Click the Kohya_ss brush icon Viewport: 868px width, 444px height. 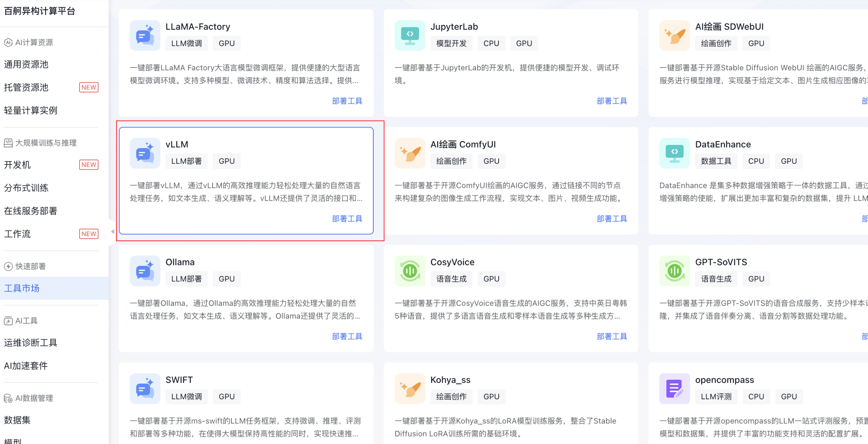(x=410, y=389)
